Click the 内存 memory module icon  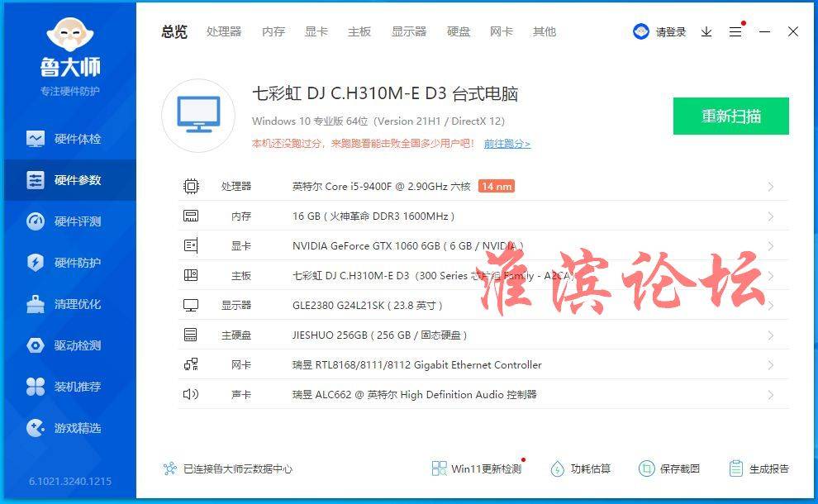[191, 216]
